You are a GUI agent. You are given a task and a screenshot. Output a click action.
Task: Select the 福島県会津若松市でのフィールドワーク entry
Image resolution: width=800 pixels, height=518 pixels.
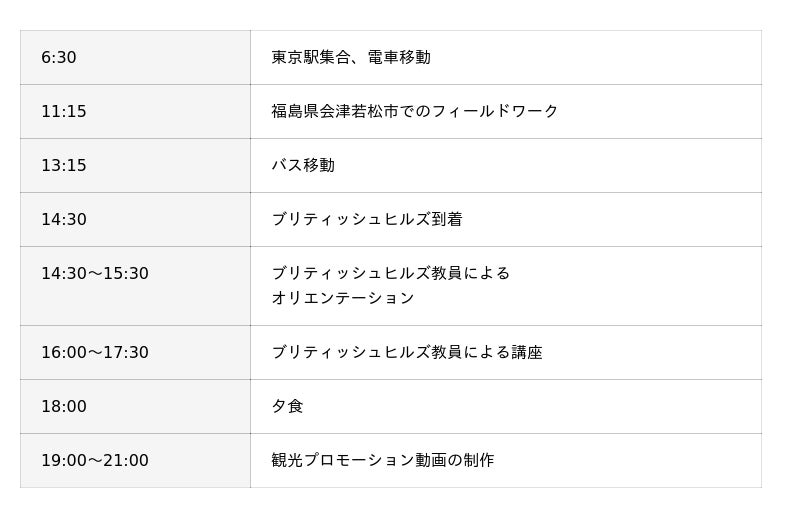point(415,112)
